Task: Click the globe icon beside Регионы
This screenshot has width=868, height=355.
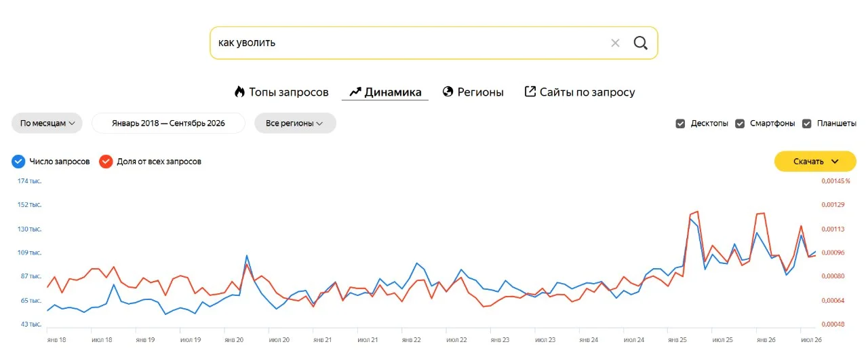Action: (448, 92)
